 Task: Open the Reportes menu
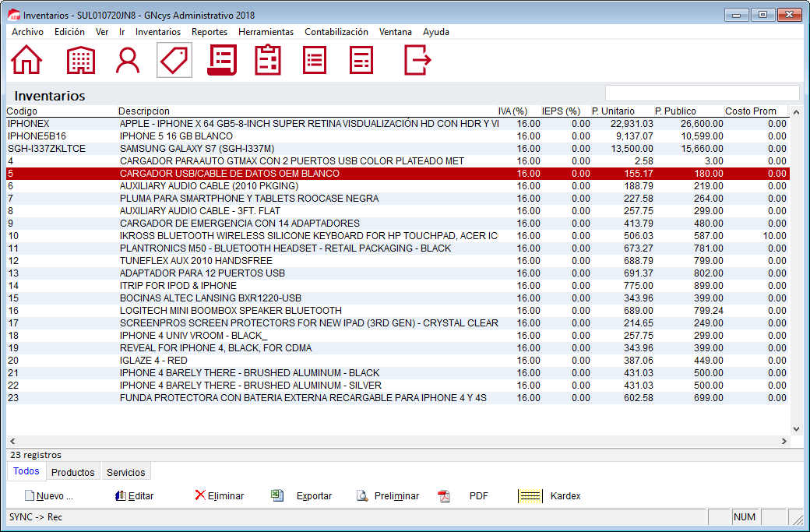tap(209, 32)
